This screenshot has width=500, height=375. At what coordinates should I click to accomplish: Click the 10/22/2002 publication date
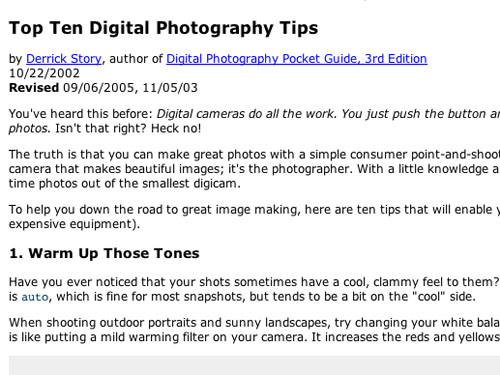click(44, 73)
